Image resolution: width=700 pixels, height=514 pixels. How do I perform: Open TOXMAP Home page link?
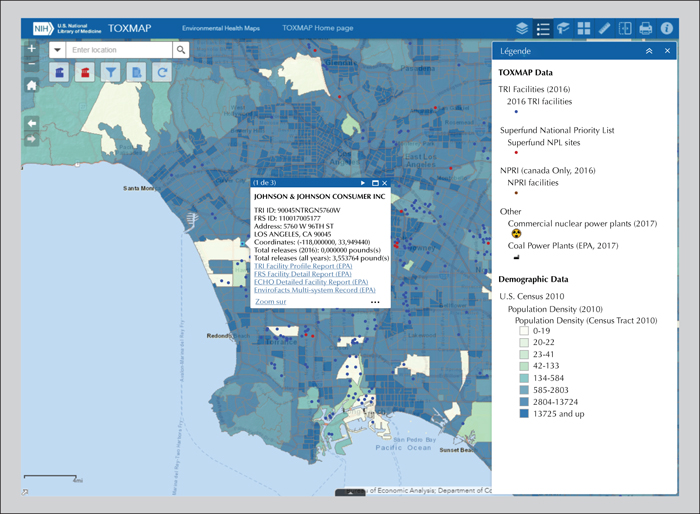[317, 28]
